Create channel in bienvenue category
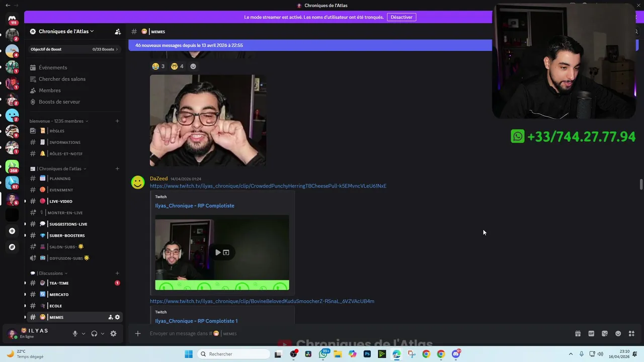The image size is (644, 362). (117, 121)
